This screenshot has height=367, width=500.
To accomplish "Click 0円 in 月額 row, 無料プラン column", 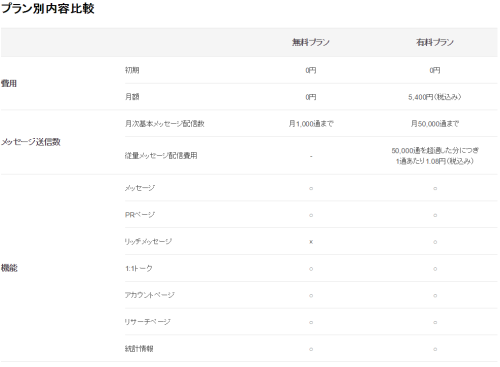I will (x=311, y=97).
